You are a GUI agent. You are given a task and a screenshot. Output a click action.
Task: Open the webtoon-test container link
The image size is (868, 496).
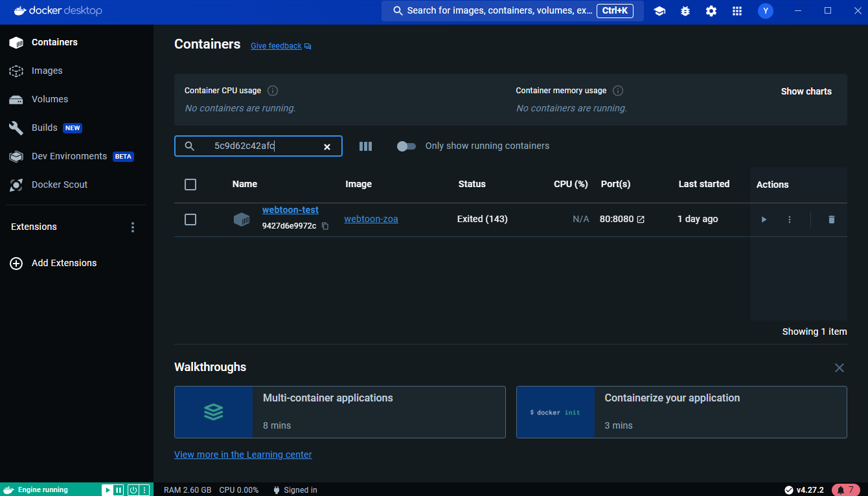(290, 210)
